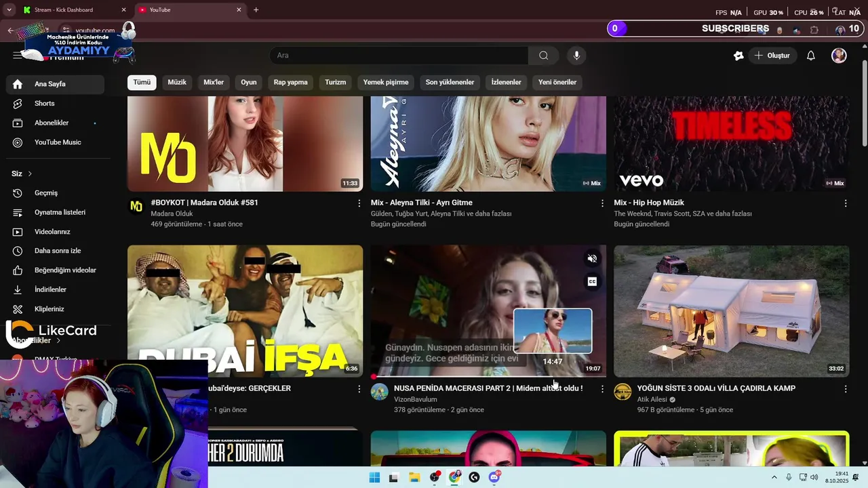868x488 pixels.
Task: Select the Müzik filter chip
Action: [177, 83]
